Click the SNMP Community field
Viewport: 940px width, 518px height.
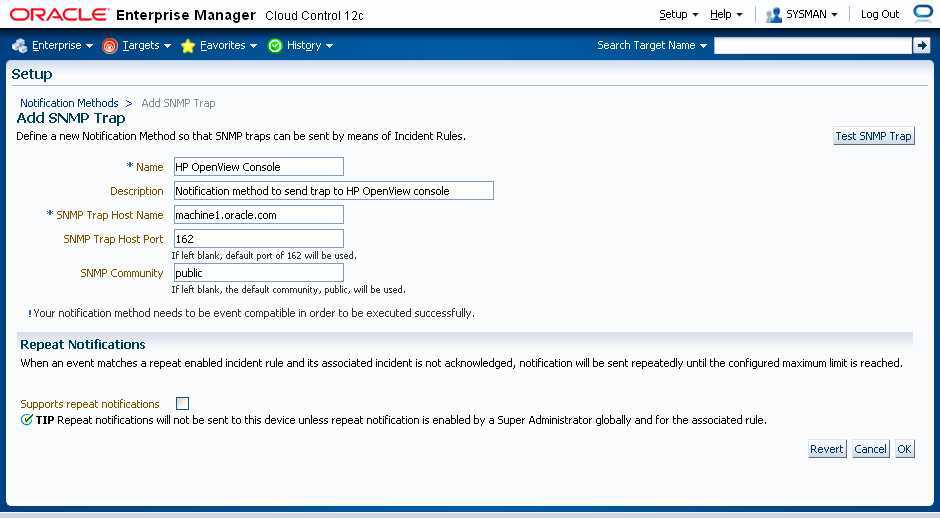pyautogui.click(x=258, y=273)
